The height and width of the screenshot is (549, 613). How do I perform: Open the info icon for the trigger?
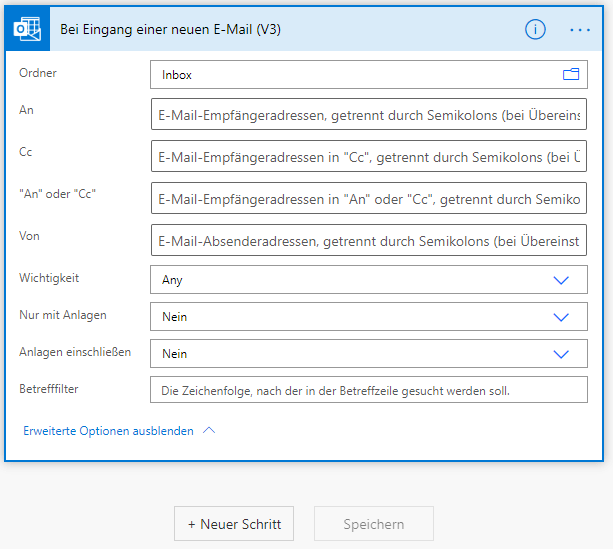coord(535,29)
